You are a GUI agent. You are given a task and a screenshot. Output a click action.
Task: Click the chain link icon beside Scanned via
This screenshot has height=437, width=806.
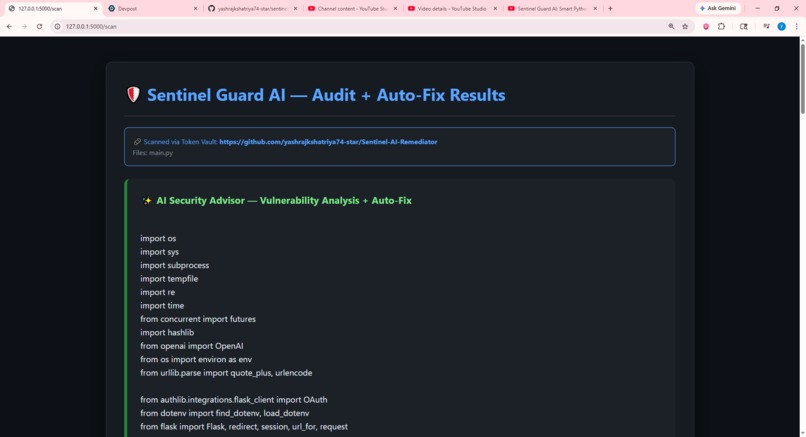137,142
